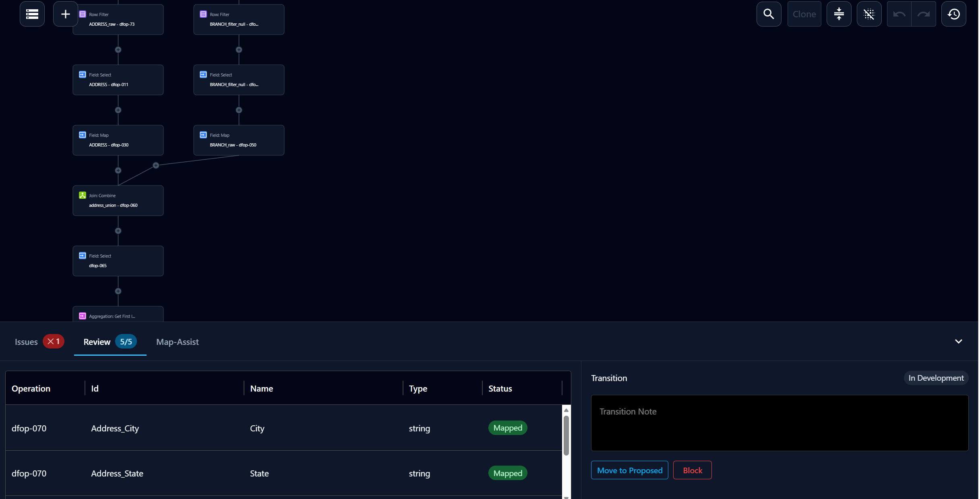Click the plus add operation button

pyautogui.click(x=65, y=14)
